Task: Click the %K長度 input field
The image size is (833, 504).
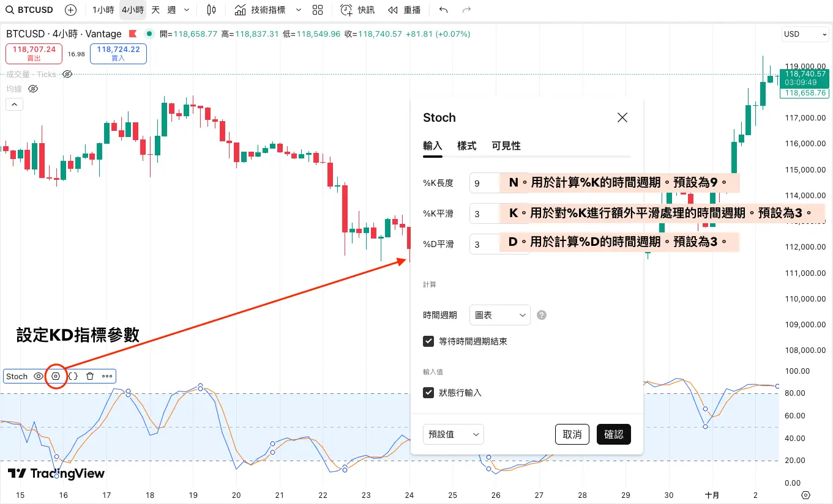Action: pos(484,183)
